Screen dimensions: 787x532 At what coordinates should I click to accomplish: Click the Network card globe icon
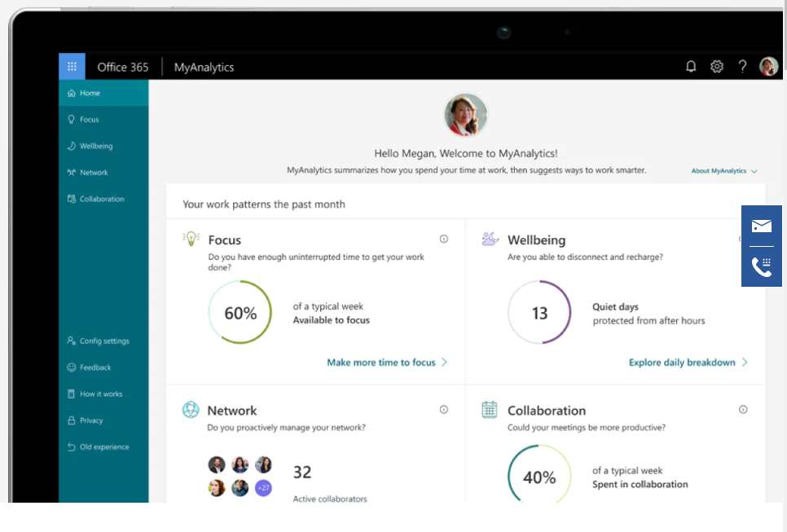tap(191, 410)
